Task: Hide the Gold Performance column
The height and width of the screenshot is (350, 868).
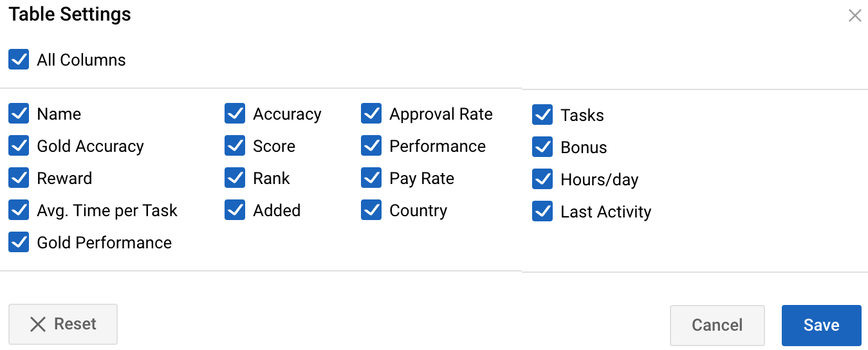Action: [19, 243]
